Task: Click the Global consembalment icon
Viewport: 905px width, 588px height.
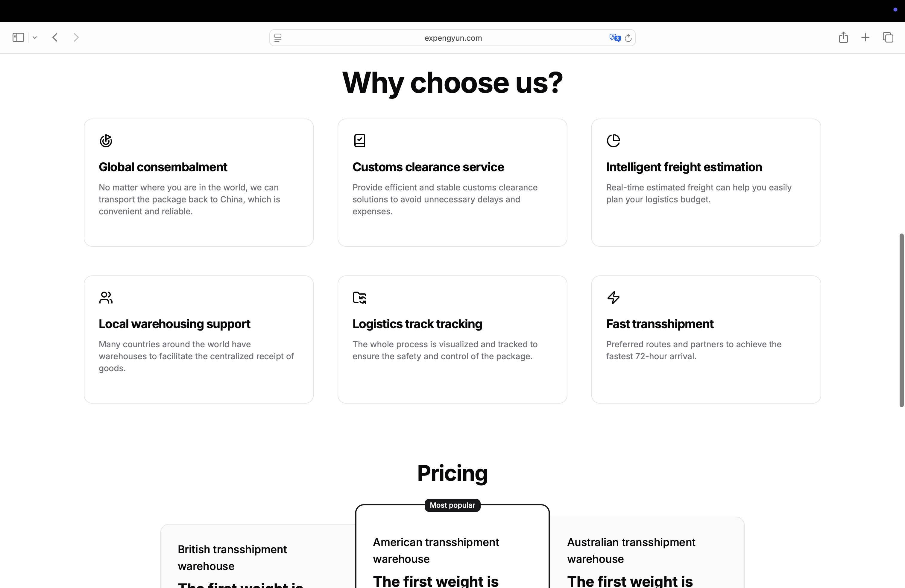Action: [106, 141]
